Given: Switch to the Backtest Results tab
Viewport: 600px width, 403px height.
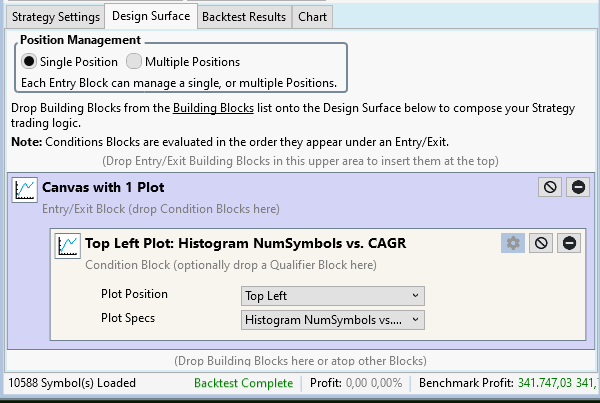Looking at the screenshot, I should pos(244,17).
